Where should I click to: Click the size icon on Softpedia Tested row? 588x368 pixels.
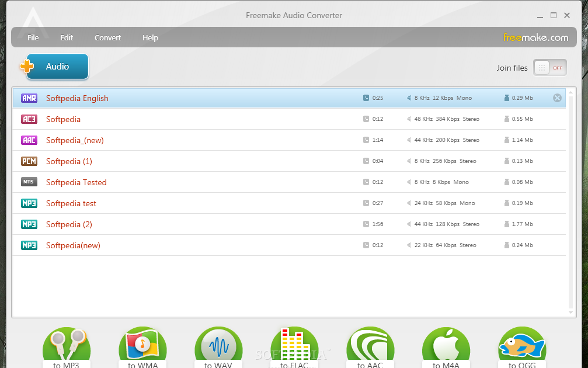pyautogui.click(x=507, y=182)
